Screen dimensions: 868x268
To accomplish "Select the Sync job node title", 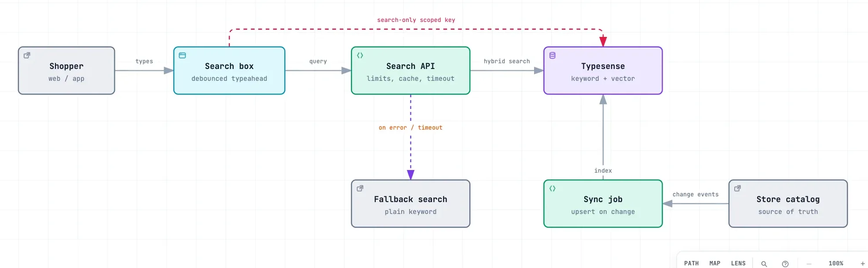I will point(603,199).
